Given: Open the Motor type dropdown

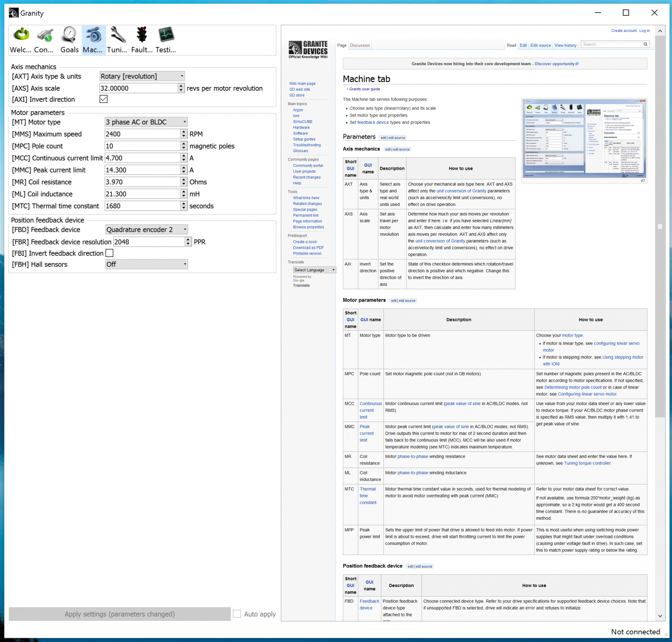Looking at the screenshot, I should click(146, 122).
